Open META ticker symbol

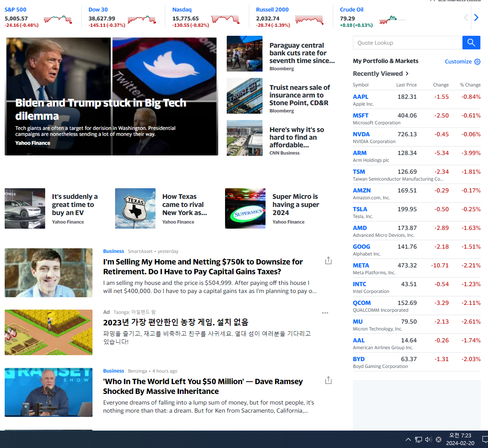click(x=361, y=265)
